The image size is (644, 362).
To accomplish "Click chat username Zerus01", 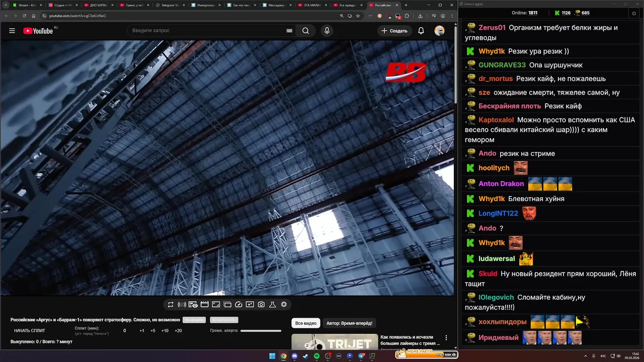I will (x=492, y=28).
